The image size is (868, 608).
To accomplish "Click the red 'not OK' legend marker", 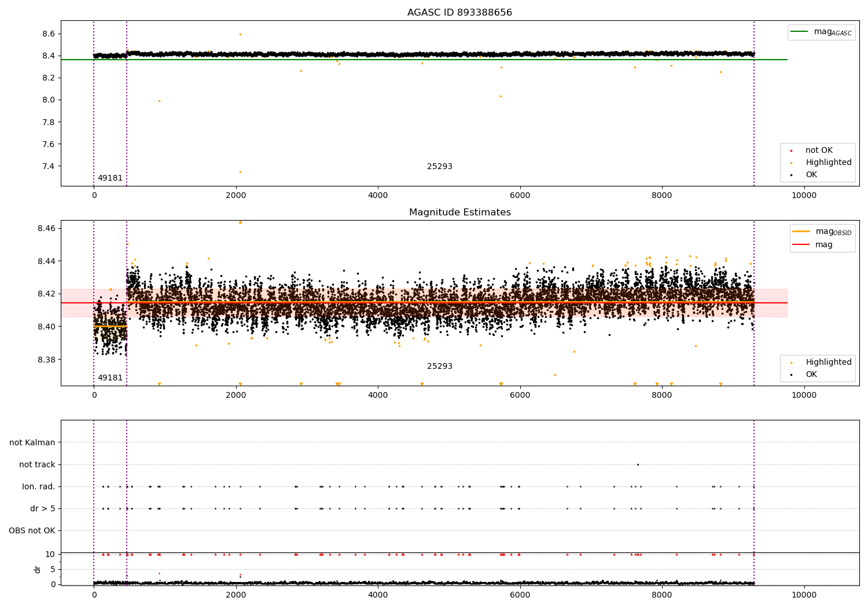I will coord(792,151).
